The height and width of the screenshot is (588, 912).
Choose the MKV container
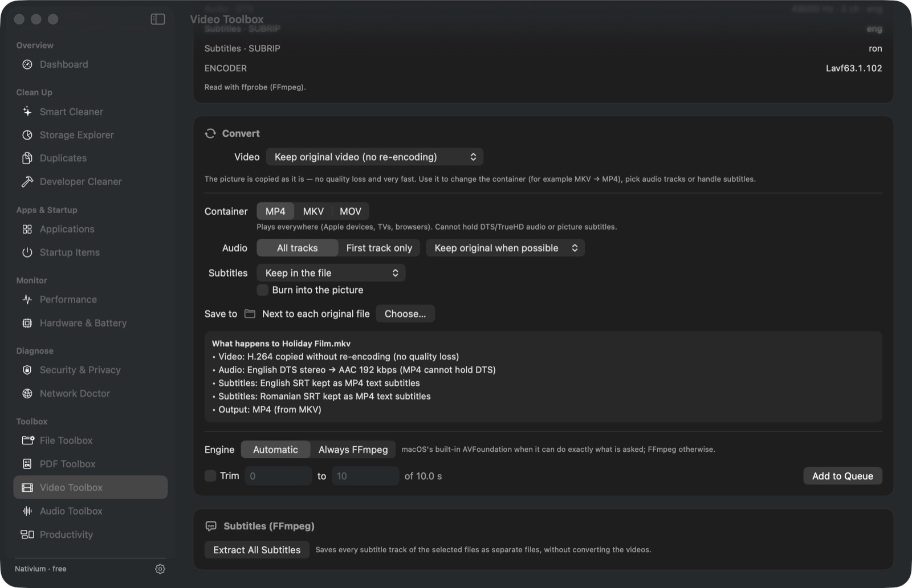tap(313, 211)
